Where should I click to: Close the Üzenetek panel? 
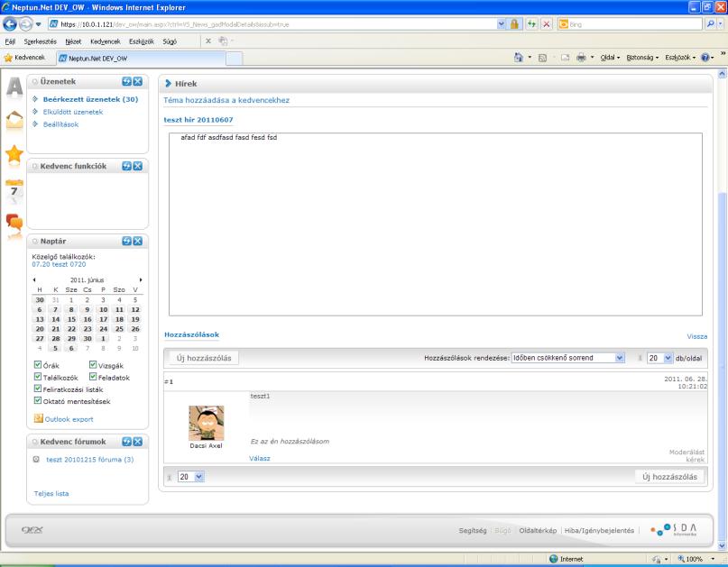[x=138, y=81]
